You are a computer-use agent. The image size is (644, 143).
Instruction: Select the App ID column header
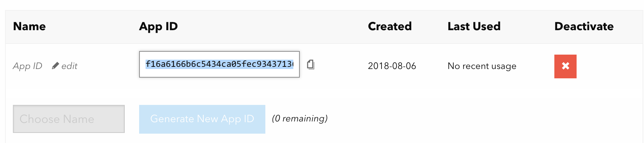158,27
